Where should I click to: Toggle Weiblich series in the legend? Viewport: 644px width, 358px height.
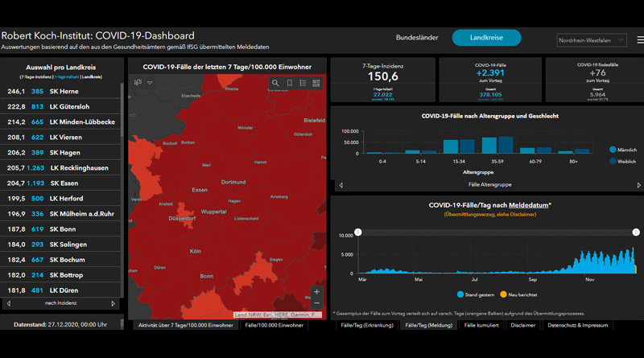pyautogui.click(x=622, y=162)
